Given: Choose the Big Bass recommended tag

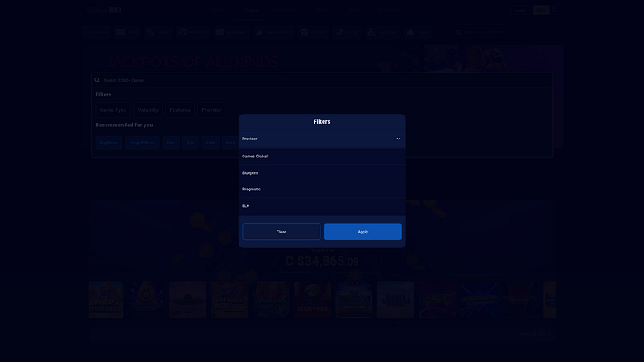Looking at the screenshot, I should tap(109, 143).
